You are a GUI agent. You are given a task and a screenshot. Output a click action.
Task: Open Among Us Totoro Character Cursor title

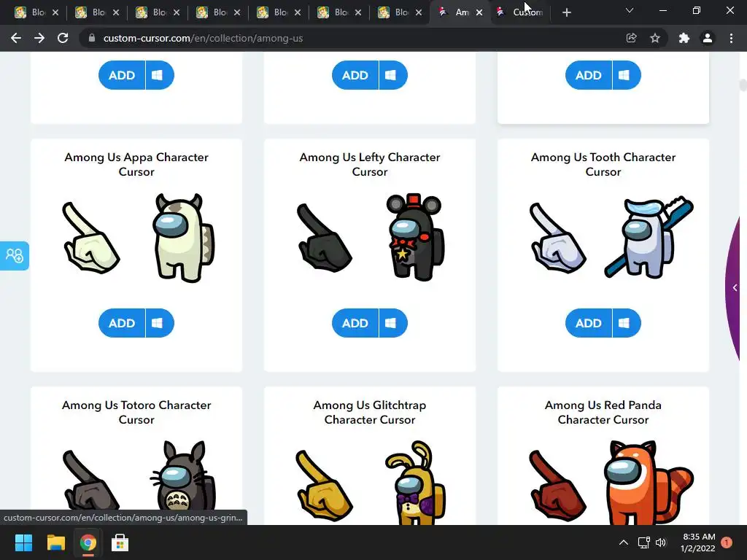coord(136,412)
